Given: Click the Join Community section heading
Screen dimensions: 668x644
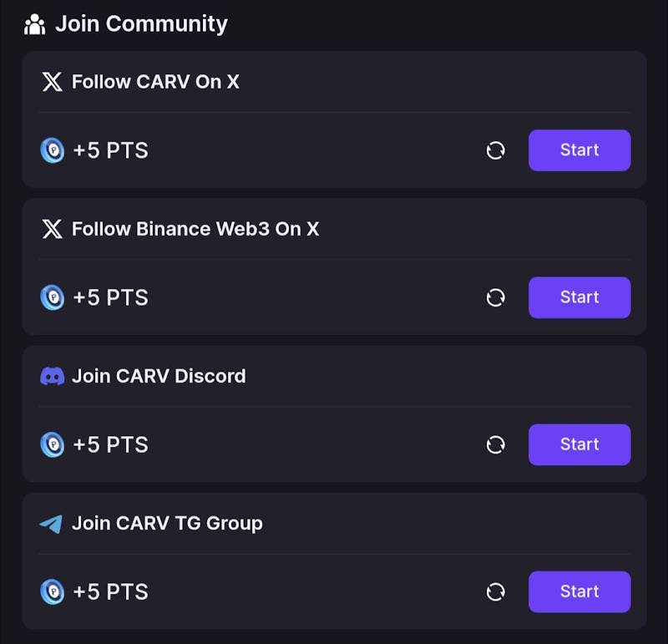Looking at the screenshot, I should point(141,24).
